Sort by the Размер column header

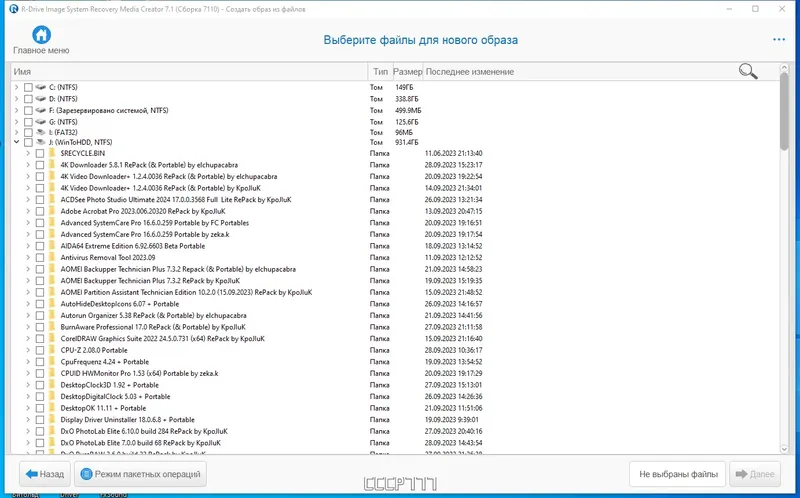click(408, 71)
